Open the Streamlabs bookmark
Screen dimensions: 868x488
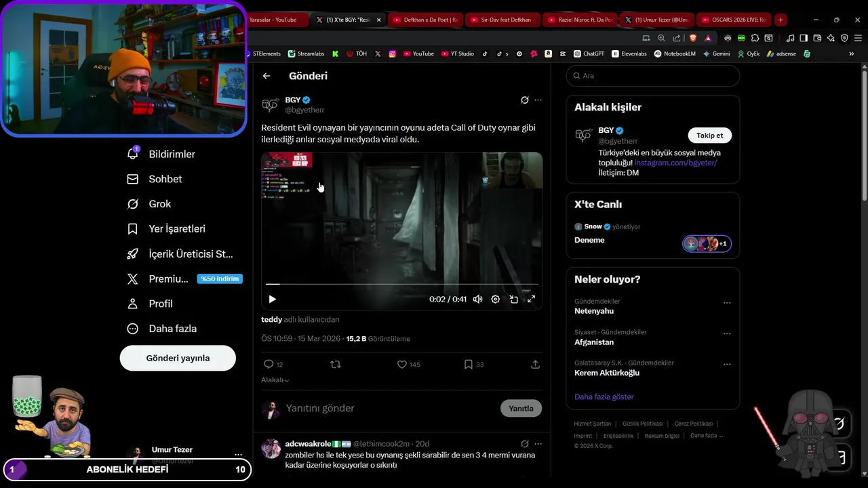(306, 54)
